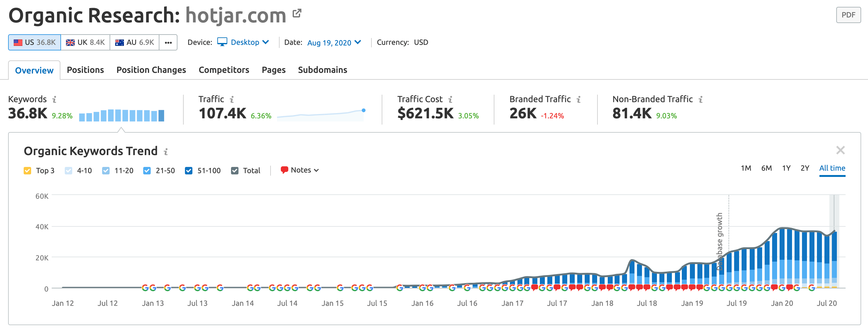Go to the Competitors tab
This screenshot has width=868, height=332.
pyautogui.click(x=224, y=70)
